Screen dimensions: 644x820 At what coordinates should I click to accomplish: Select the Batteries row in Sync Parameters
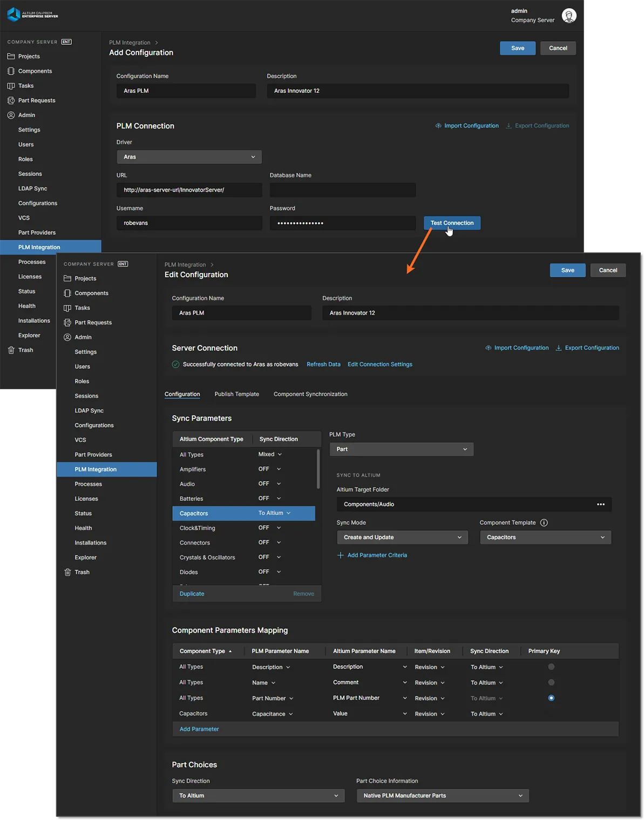click(244, 498)
